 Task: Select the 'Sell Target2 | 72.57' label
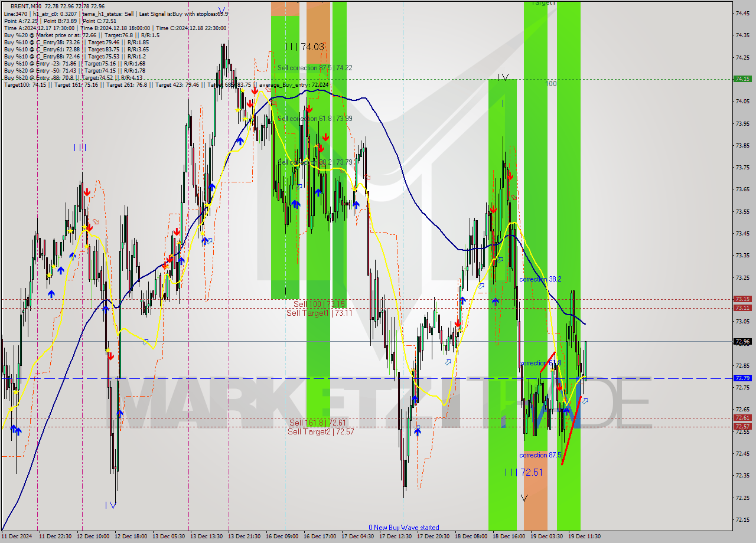(x=321, y=431)
